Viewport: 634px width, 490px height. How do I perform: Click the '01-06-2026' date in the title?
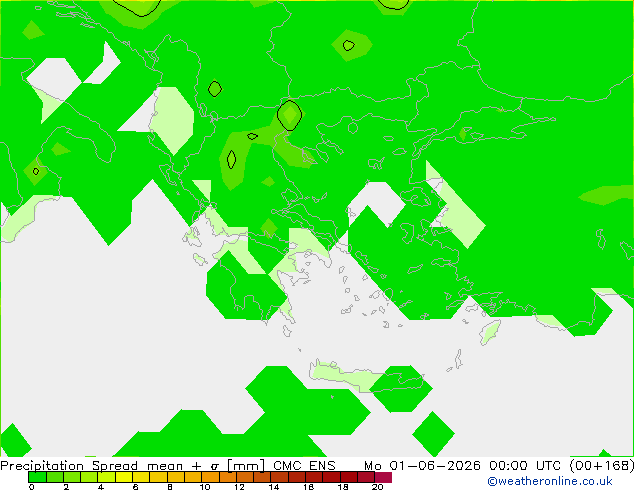(435, 466)
